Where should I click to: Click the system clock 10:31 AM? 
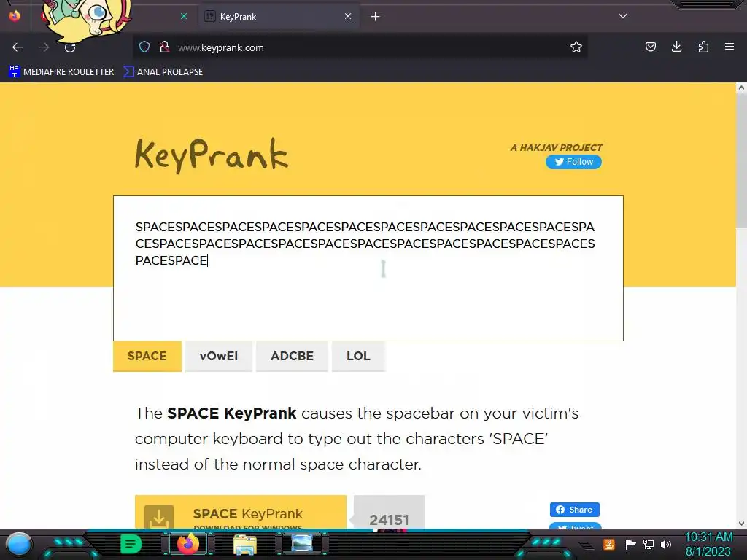[708, 537]
